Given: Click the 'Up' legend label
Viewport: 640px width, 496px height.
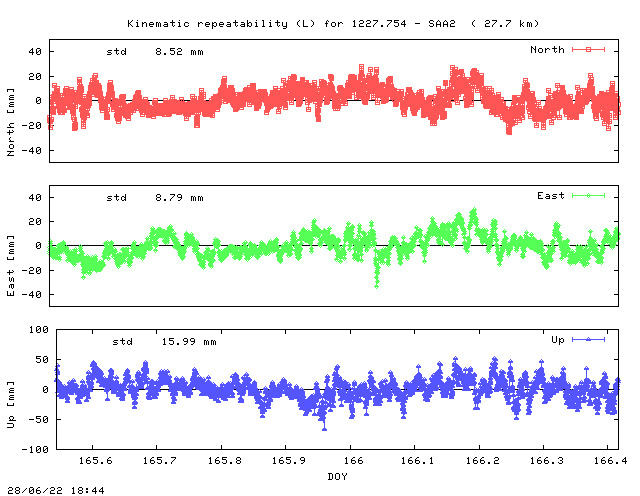Looking at the screenshot, I should click(558, 340).
